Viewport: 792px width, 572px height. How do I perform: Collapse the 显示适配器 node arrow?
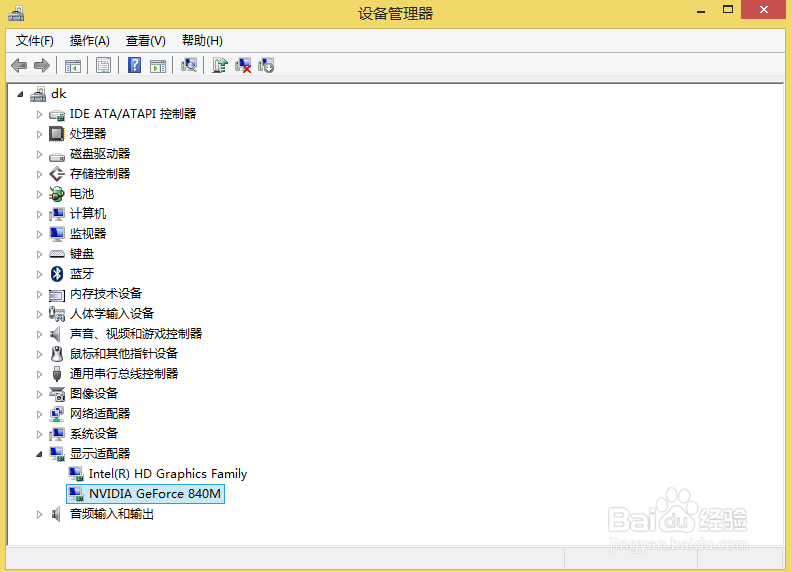point(39,454)
